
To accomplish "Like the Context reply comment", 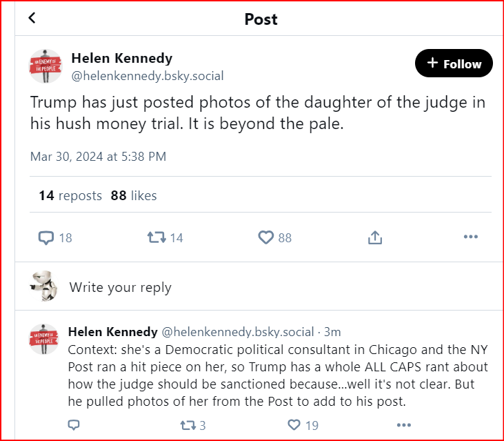I will click(x=294, y=424).
